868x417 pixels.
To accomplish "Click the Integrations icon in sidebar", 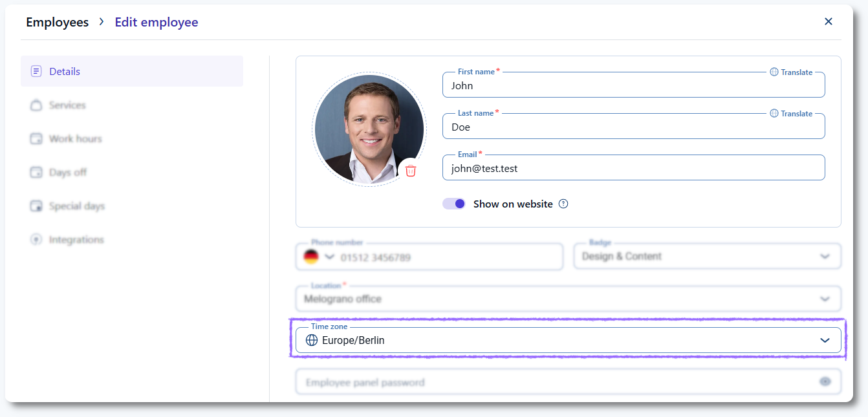I will (x=36, y=240).
